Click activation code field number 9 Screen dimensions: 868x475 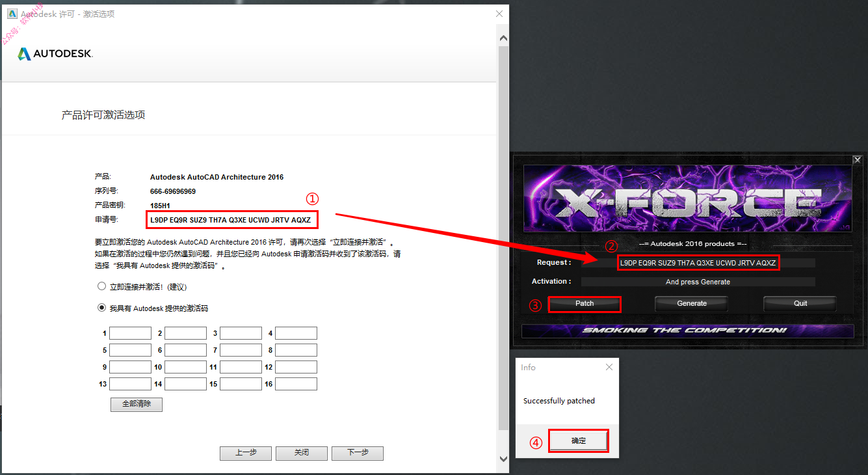(130, 367)
